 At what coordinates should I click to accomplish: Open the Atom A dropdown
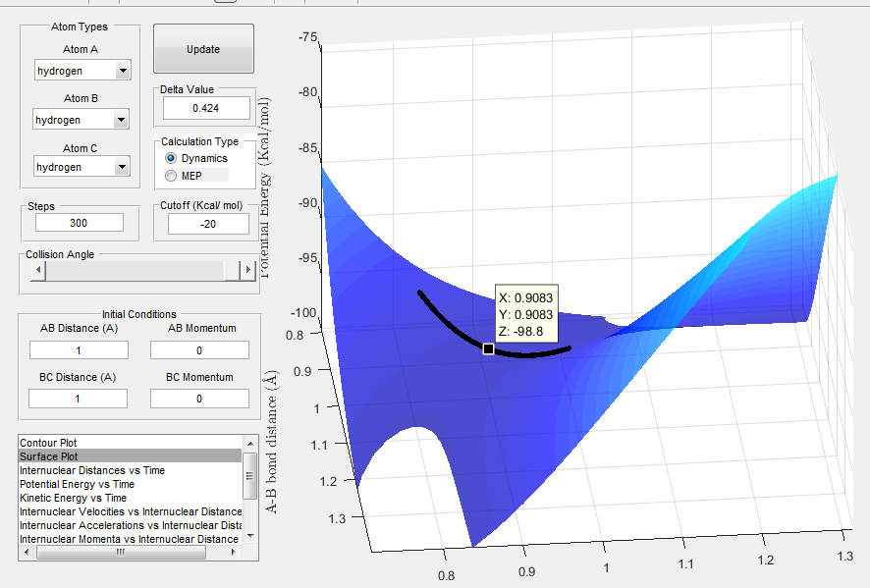tap(82, 71)
